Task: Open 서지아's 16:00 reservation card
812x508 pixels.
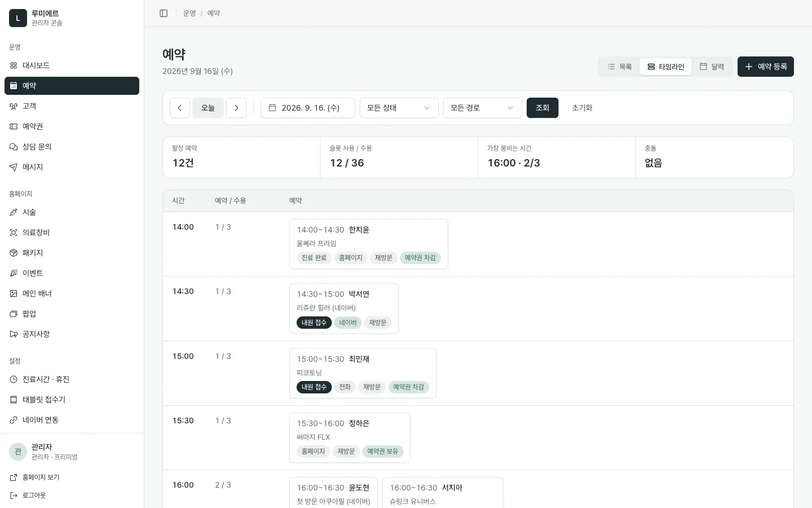Action: click(443, 493)
